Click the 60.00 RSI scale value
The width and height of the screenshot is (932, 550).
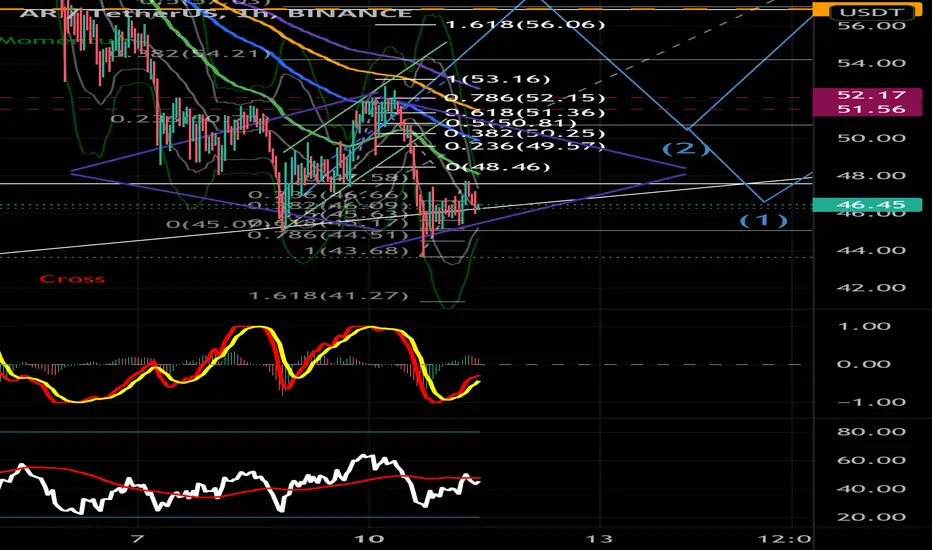point(871,460)
